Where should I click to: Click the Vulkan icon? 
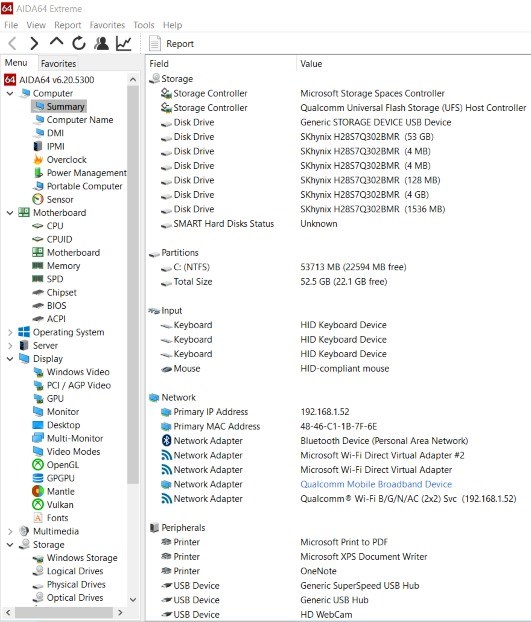click(38, 505)
